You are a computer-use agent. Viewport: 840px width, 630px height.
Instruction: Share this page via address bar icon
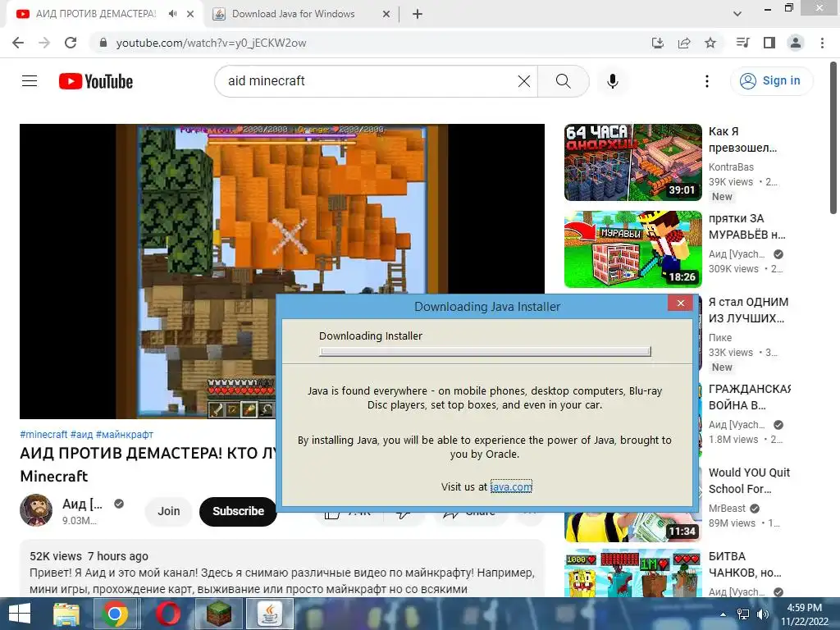684,43
